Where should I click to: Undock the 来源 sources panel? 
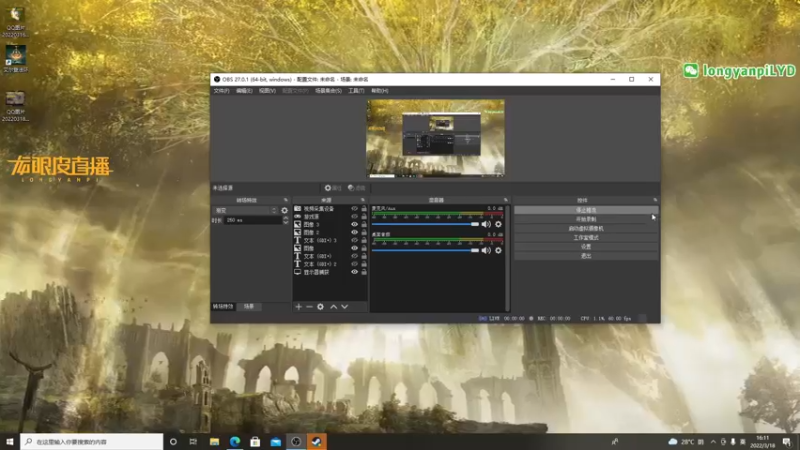(x=363, y=200)
